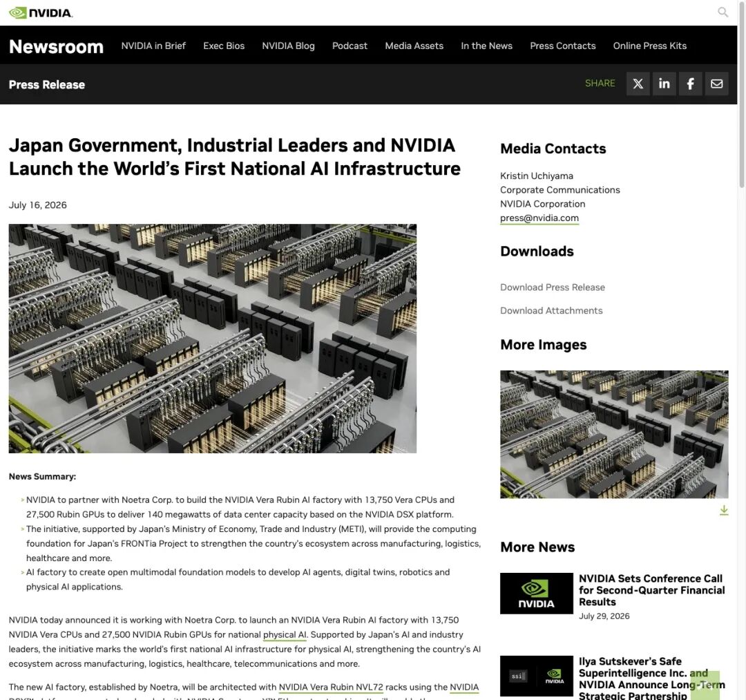Open the search magnifier icon
Image resolution: width=746 pixels, height=700 pixels.
pos(723,12)
